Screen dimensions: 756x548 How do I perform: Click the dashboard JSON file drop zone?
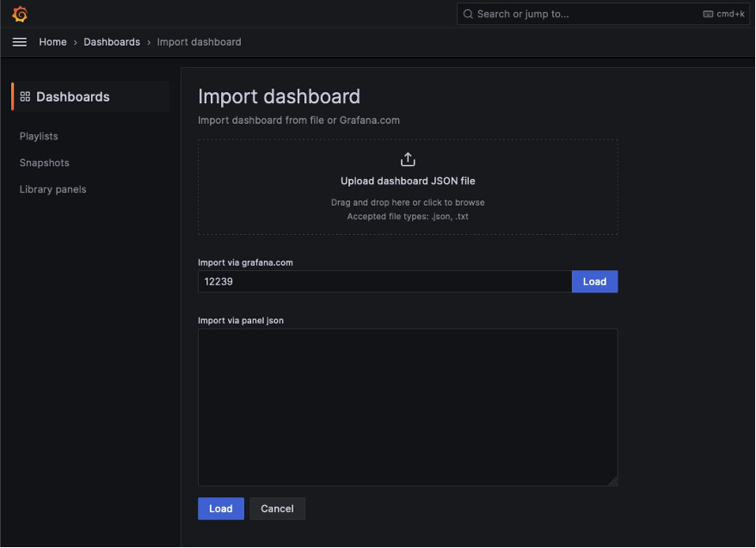coord(407,187)
